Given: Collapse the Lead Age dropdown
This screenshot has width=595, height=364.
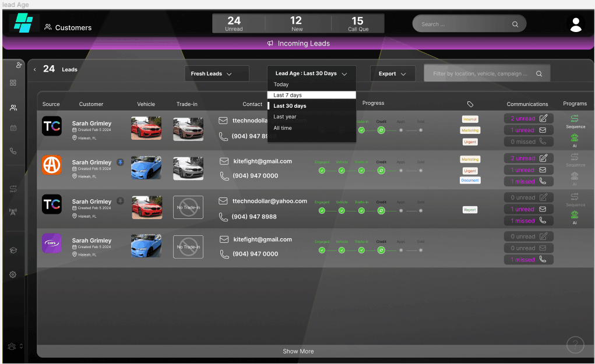Looking at the screenshot, I should pyautogui.click(x=311, y=74).
